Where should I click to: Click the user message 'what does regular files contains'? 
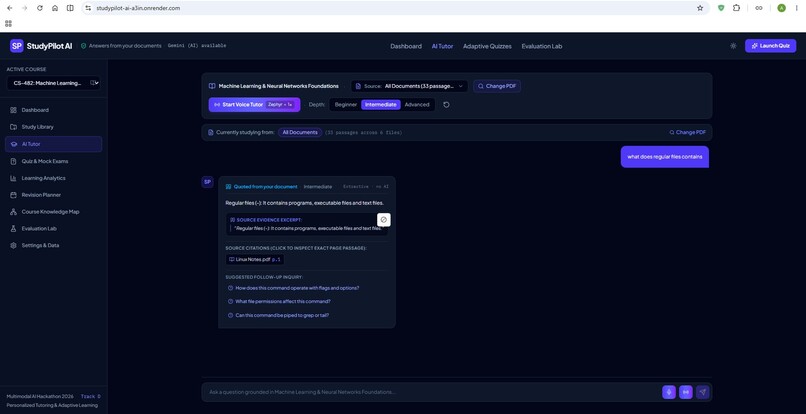[x=665, y=157]
